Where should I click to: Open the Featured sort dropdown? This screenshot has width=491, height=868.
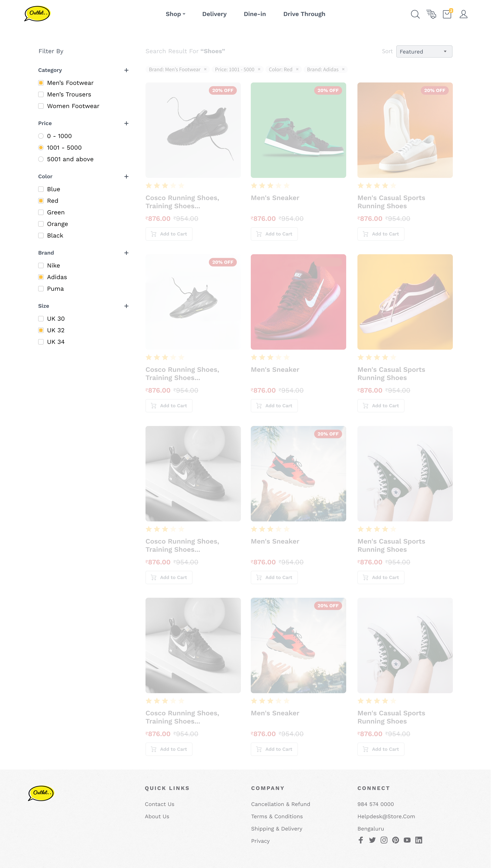[424, 52]
